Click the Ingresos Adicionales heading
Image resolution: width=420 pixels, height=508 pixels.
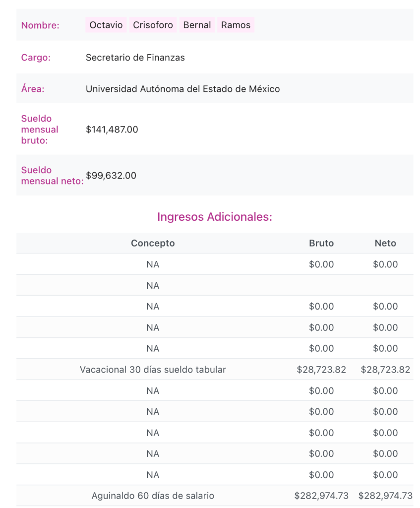pos(214,217)
